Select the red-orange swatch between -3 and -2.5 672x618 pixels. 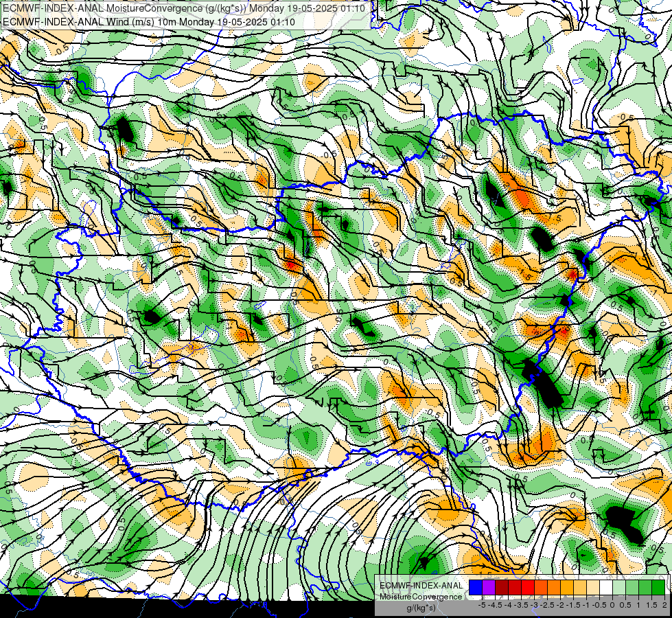tap(541, 587)
